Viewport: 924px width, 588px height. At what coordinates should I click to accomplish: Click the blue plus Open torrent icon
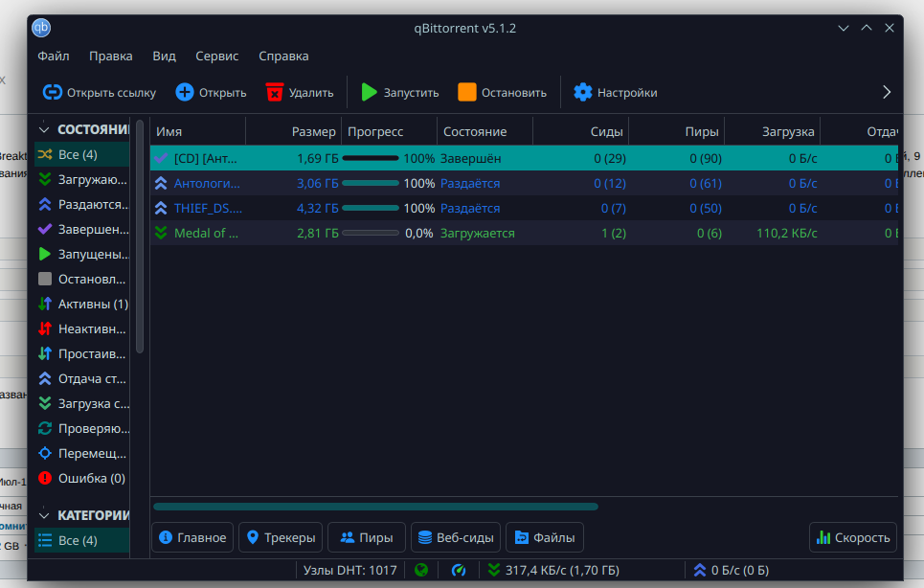[x=185, y=93]
